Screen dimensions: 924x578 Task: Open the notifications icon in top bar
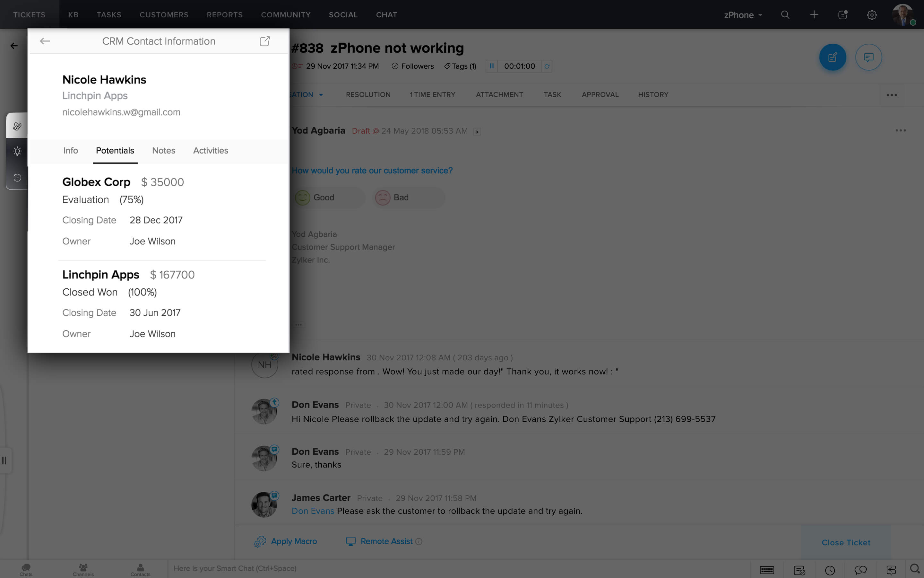(x=842, y=14)
